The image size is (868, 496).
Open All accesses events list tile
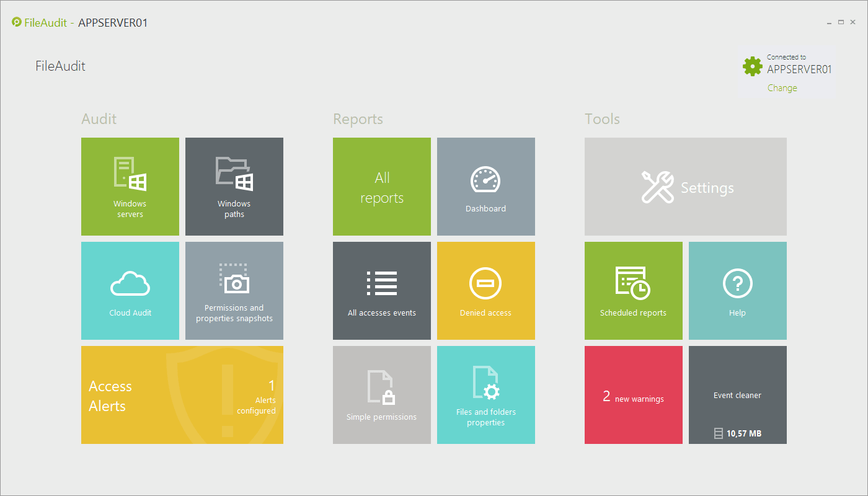pos(382,291)
